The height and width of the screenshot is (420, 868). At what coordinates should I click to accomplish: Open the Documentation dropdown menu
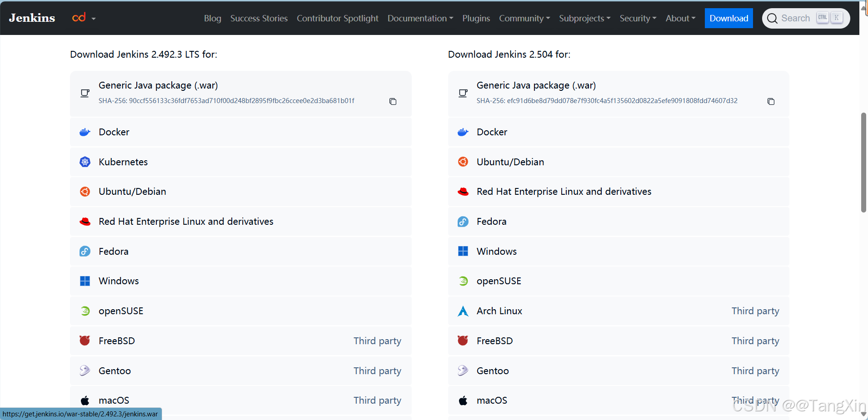[420, 18]
